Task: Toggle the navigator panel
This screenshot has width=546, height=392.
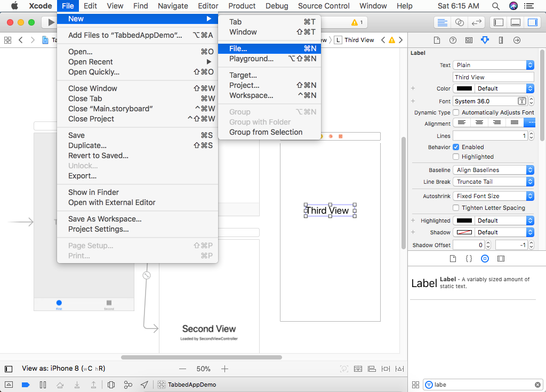Action: click(x=499, y=22)
